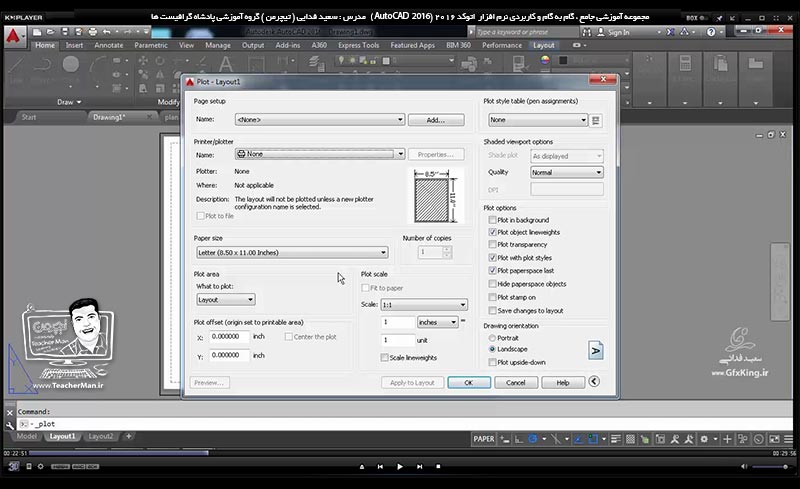Uncheck Plot with plot styles
Screen dimensions: 800x489
point(492,258)
